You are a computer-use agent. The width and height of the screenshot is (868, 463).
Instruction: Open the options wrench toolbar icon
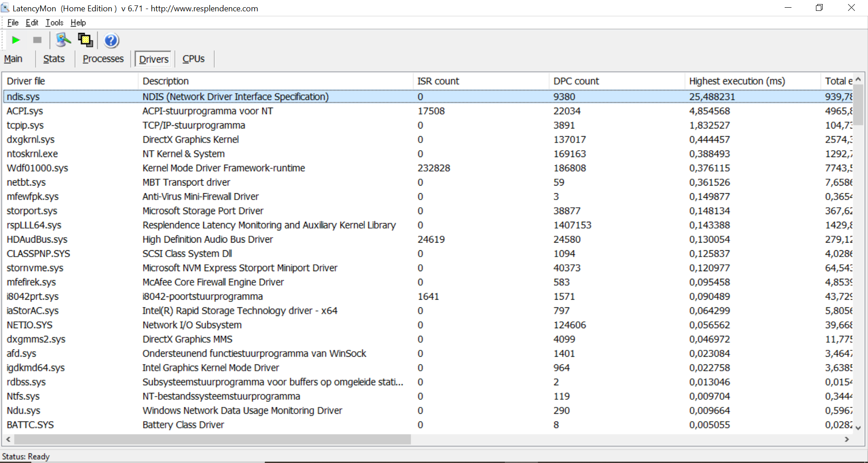(63, 40)
